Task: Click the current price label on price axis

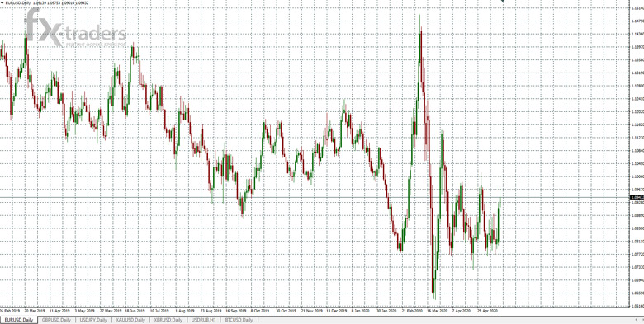Action: (637, 198)
